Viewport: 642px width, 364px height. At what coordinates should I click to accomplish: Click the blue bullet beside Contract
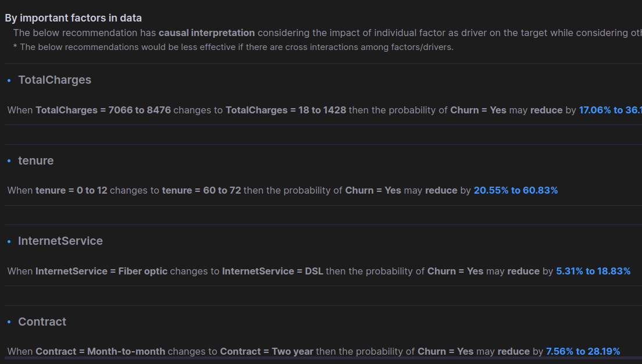point(9,322)
